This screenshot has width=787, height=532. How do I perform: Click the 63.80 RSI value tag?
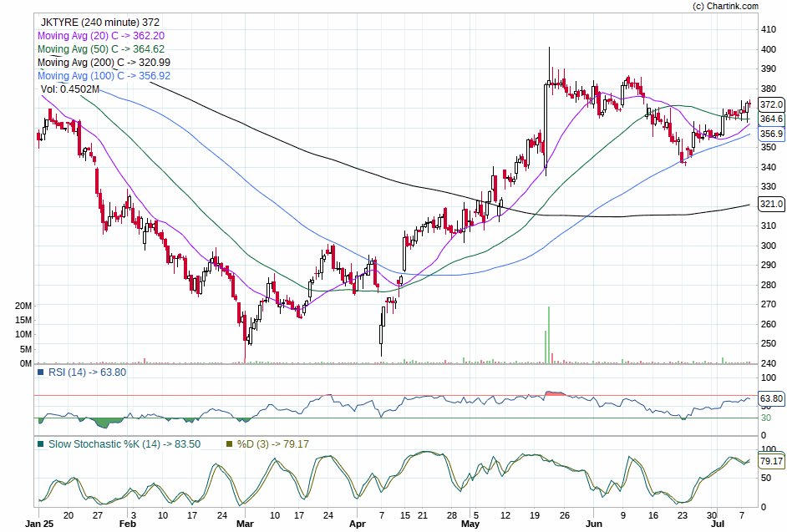pos(771,398)
